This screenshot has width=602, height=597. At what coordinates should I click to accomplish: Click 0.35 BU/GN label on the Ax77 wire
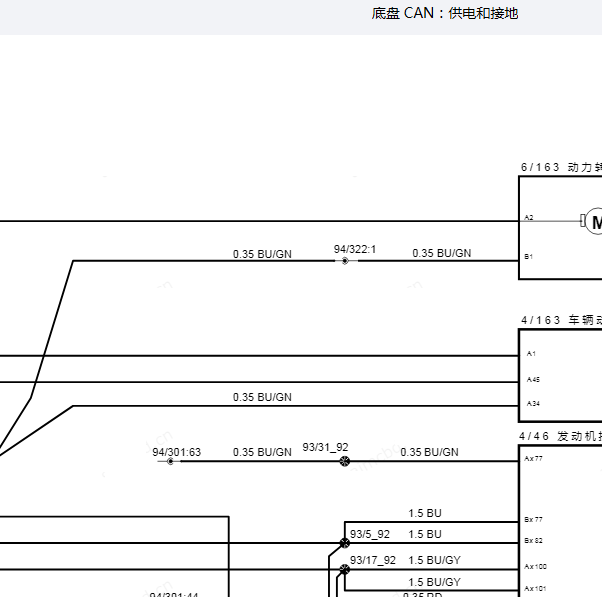429,452
